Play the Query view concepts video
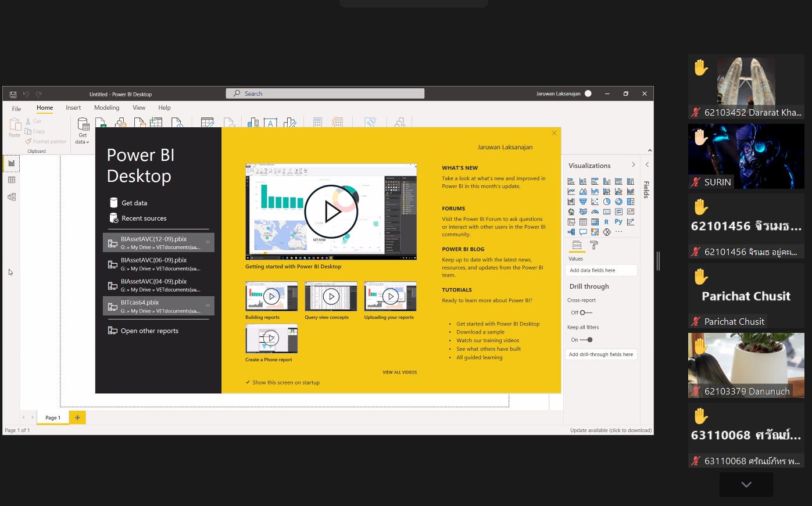Viewport: 812px width, 506px height. click(331, 296)
